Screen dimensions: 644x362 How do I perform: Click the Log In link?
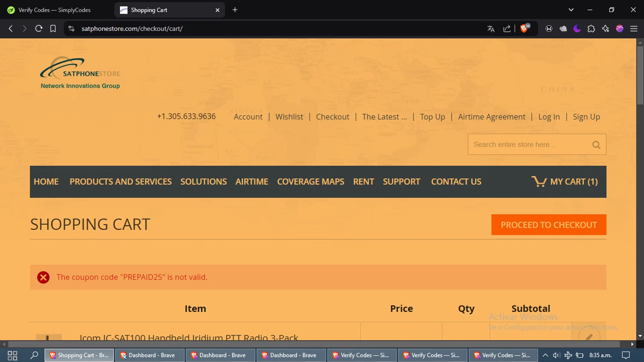click(549, 117)
